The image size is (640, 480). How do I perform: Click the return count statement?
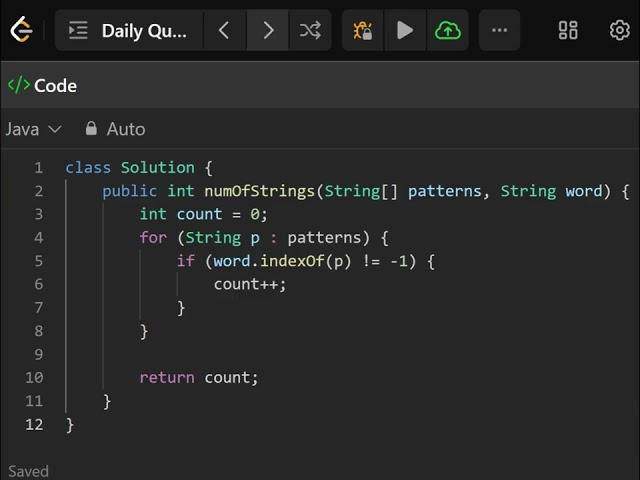tap(199, 378)
